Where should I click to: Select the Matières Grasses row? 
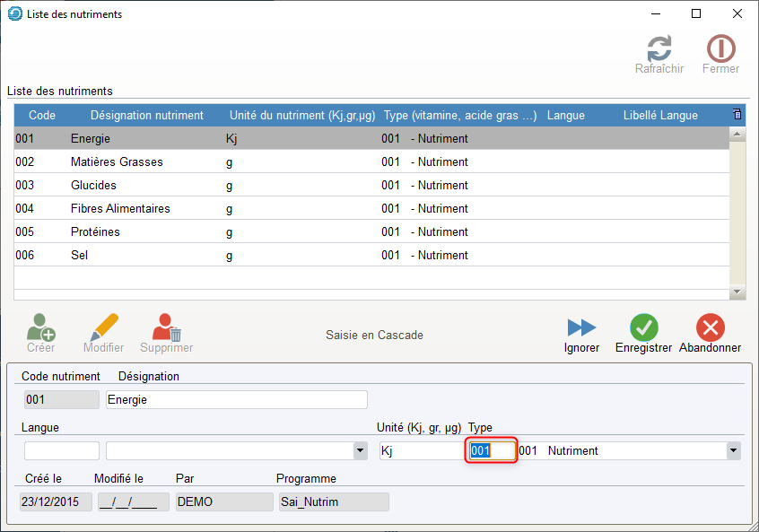pyautogui.click(x=117, y=162)
